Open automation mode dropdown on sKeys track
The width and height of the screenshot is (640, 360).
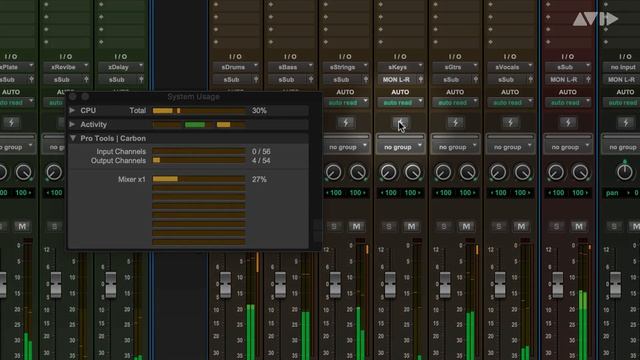(400, 103)
